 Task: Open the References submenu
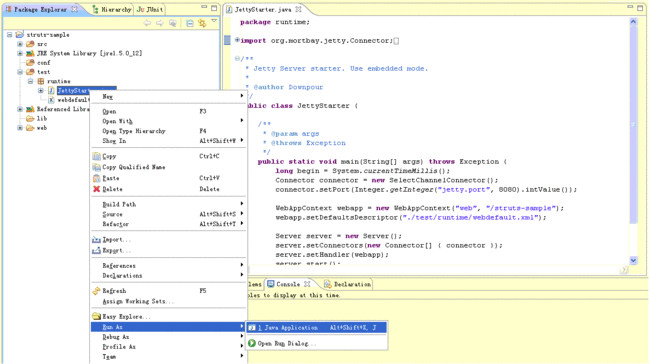[x=169, y=266]
